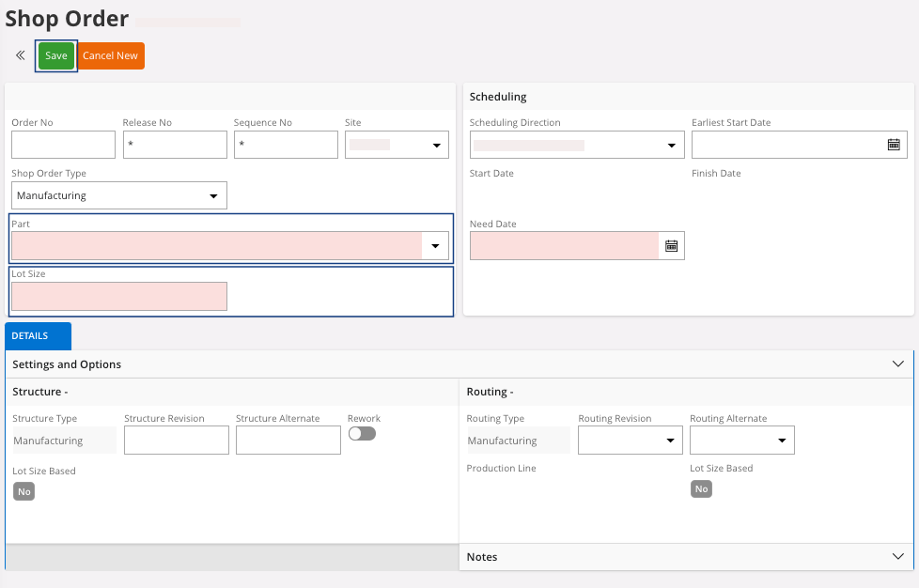The image size is (919, 588).
Task: Expand the Notes section
Action: point(896,556)
